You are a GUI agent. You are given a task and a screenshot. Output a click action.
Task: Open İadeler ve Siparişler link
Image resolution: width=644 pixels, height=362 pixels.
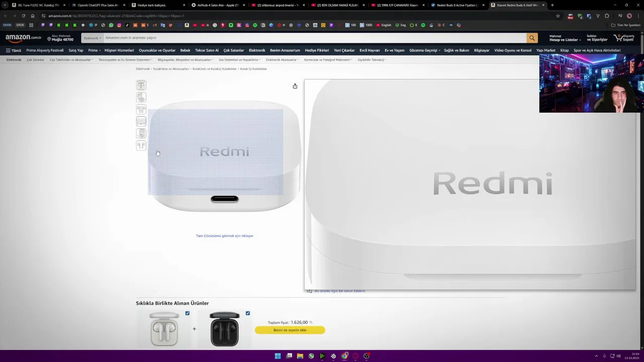coord(597,38)
